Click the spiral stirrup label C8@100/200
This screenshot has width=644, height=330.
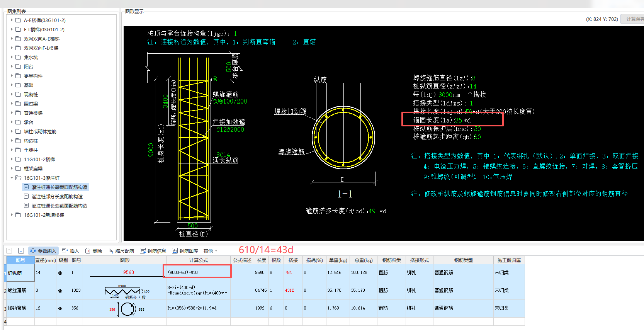coord(230,101)
